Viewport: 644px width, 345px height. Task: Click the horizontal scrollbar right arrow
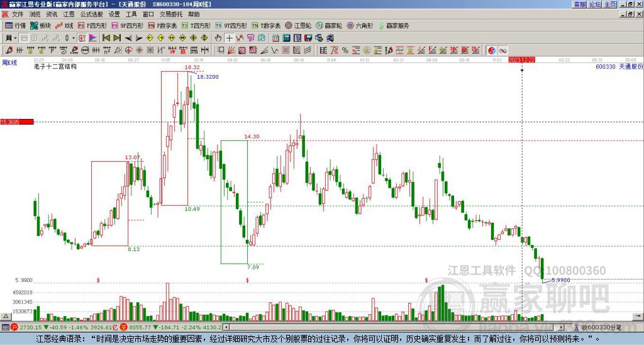tap(562, 327)
